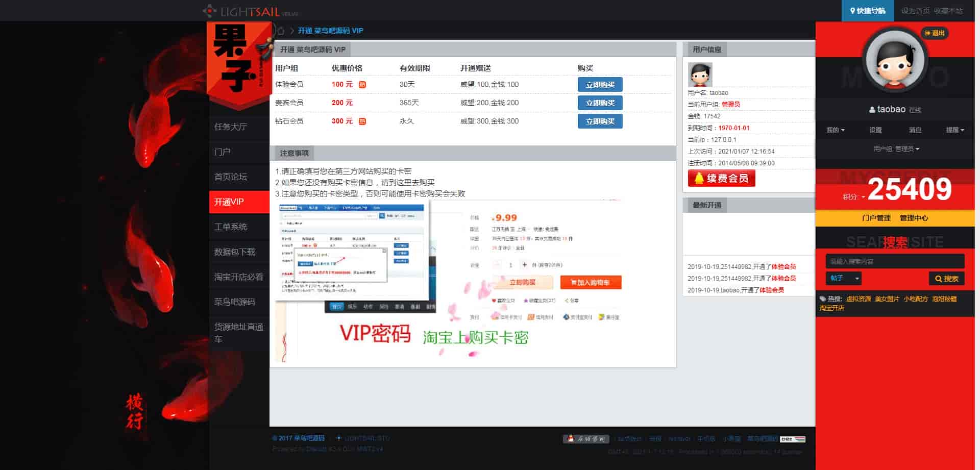Screen dimensions: 980x470
Task: Click the 收藏本站 link
Action: coord(948,11)
